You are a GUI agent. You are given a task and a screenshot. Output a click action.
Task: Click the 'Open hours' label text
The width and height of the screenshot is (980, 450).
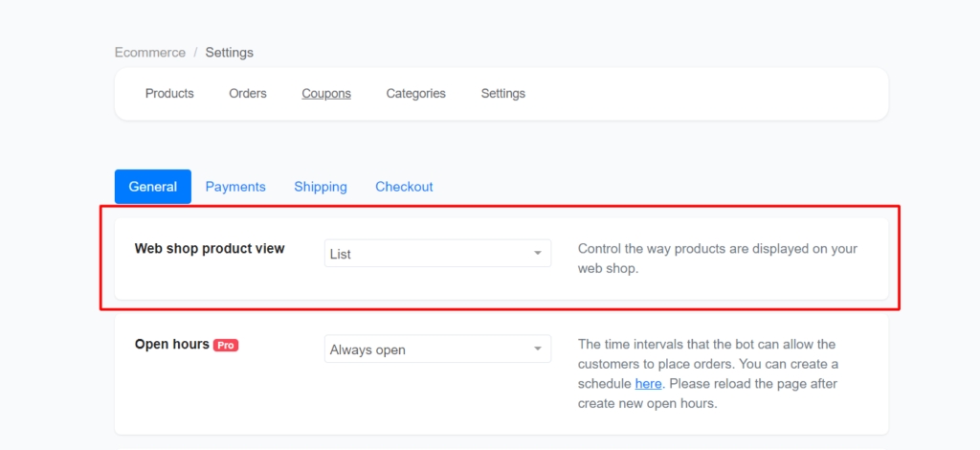click(172, 345)
